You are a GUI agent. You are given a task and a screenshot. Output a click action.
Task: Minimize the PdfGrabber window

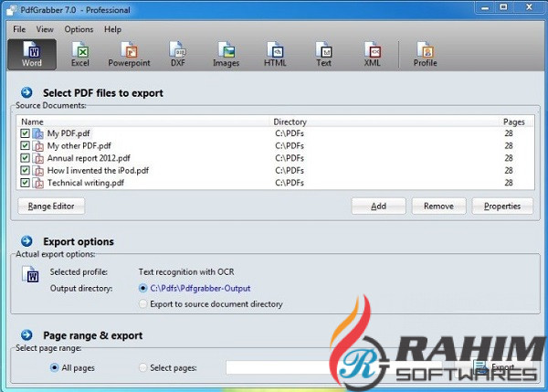pos(485,7)
